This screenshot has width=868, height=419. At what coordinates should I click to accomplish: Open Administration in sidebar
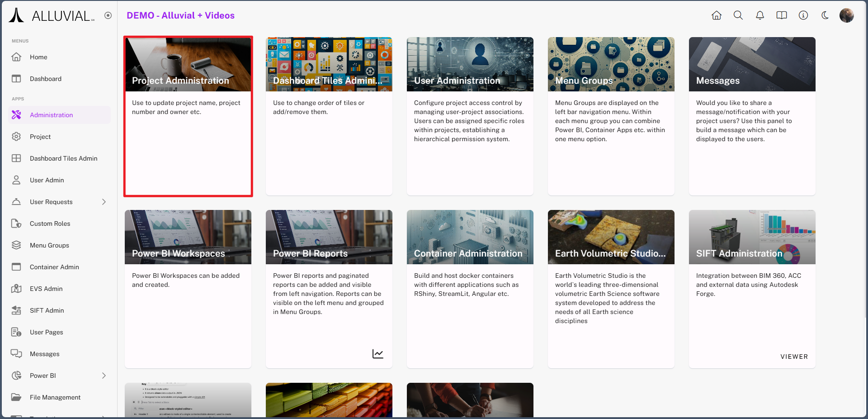[51, 115]
